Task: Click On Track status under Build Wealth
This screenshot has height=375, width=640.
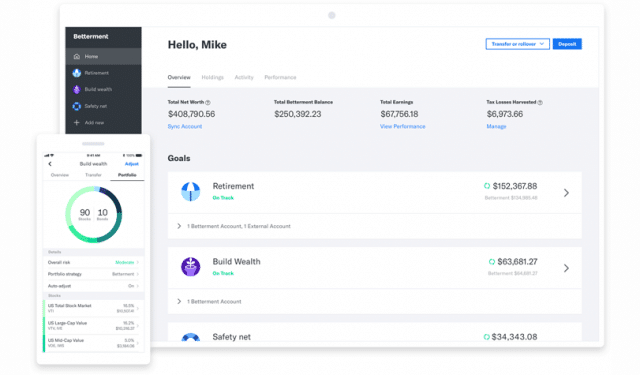Action: (223, 273)
